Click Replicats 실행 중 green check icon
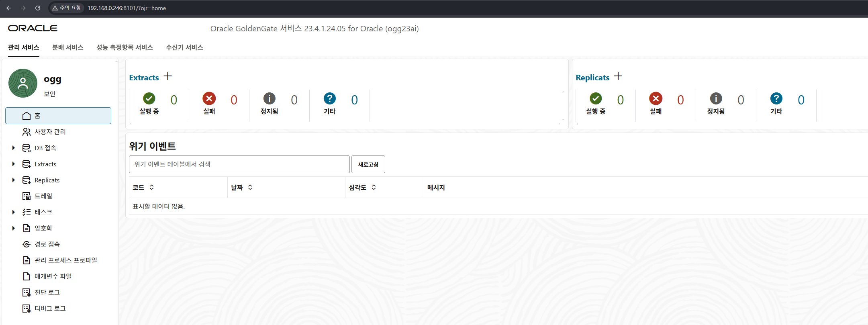 (x=596, y=98)
